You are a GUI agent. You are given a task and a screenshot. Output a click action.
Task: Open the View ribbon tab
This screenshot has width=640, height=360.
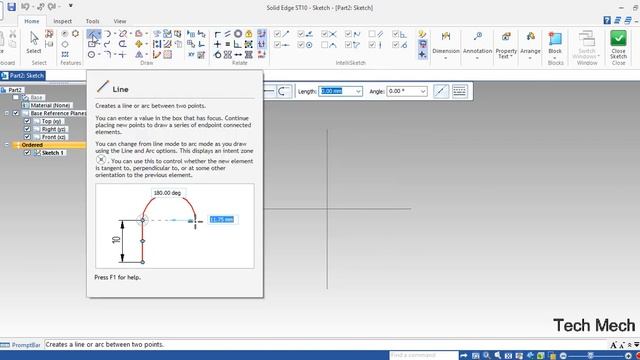[120, 21]
